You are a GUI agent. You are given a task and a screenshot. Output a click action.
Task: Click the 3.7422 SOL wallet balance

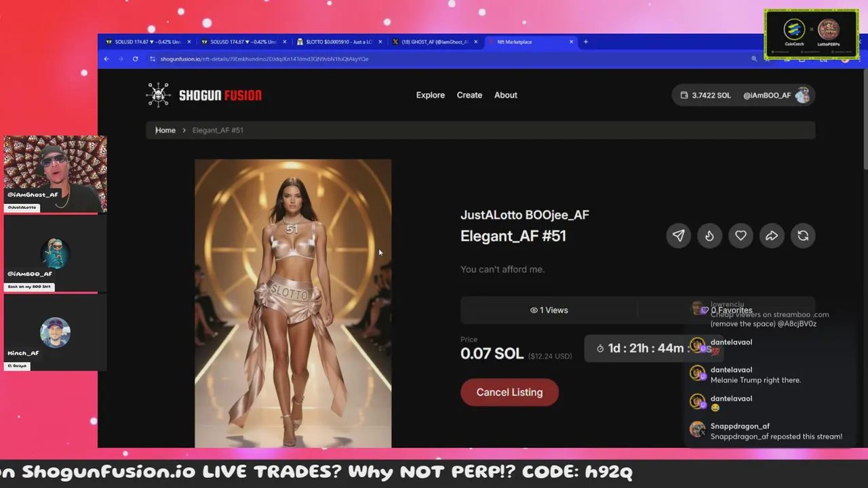pyautogui.click(x=706, y=96)
